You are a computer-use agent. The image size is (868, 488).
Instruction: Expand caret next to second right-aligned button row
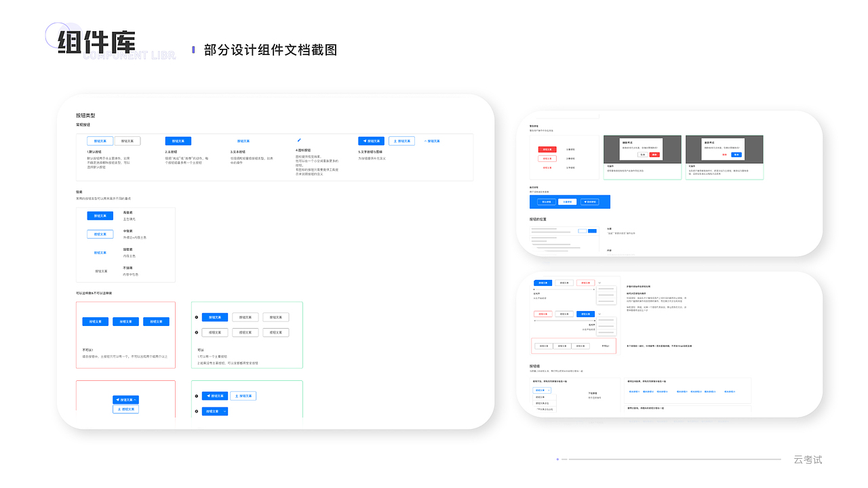click(599, 314)
